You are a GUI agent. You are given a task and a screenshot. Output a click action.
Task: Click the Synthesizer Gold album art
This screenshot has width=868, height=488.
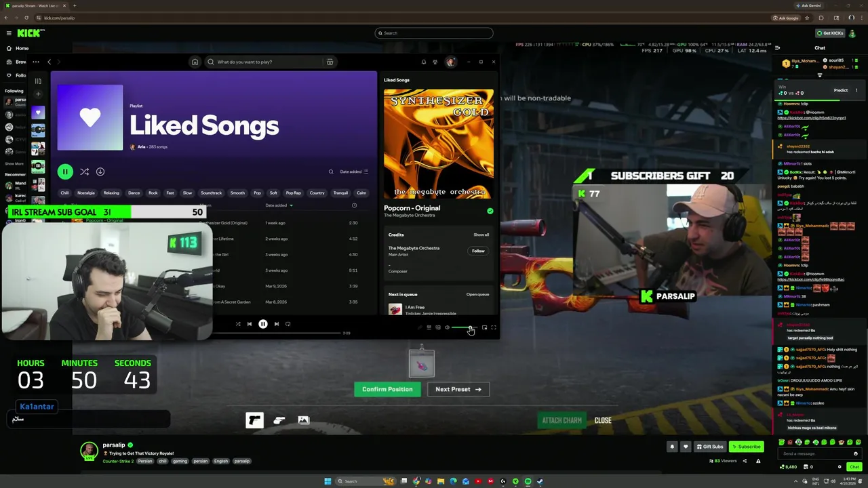439,144
